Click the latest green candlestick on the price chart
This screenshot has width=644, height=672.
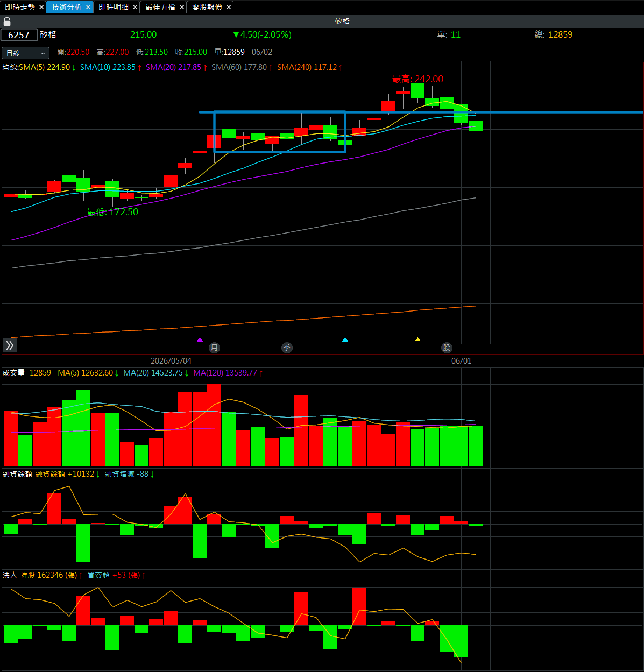[x=476, y=125]
